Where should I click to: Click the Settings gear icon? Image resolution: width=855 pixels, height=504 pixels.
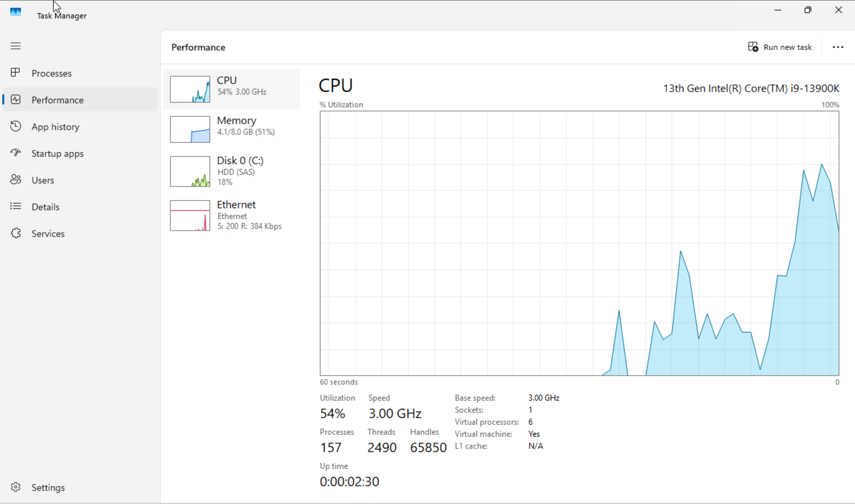pos(16,487)
